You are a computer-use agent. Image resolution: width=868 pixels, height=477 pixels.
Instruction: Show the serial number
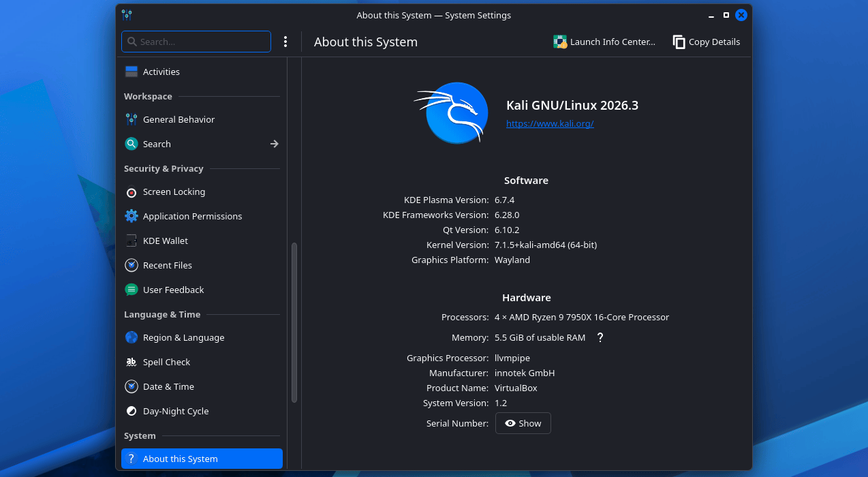click(x=523, y=423)
